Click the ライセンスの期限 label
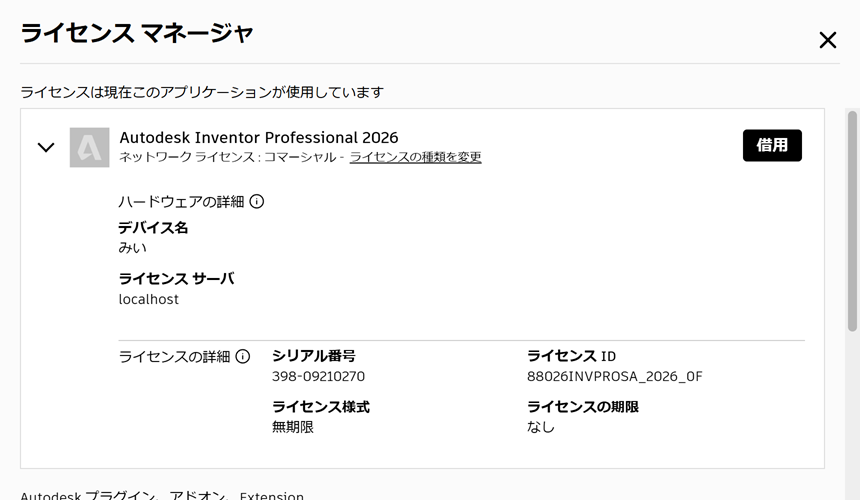 (583, 407)
